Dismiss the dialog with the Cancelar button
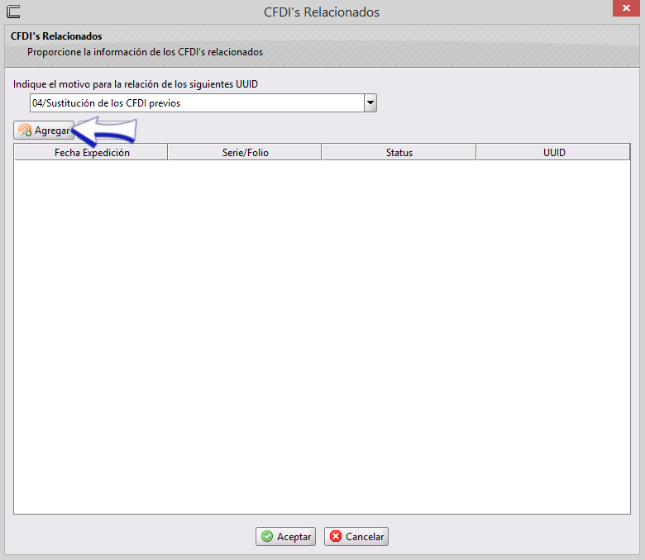Viewport: 645px width, 560px height. (356, 537)
